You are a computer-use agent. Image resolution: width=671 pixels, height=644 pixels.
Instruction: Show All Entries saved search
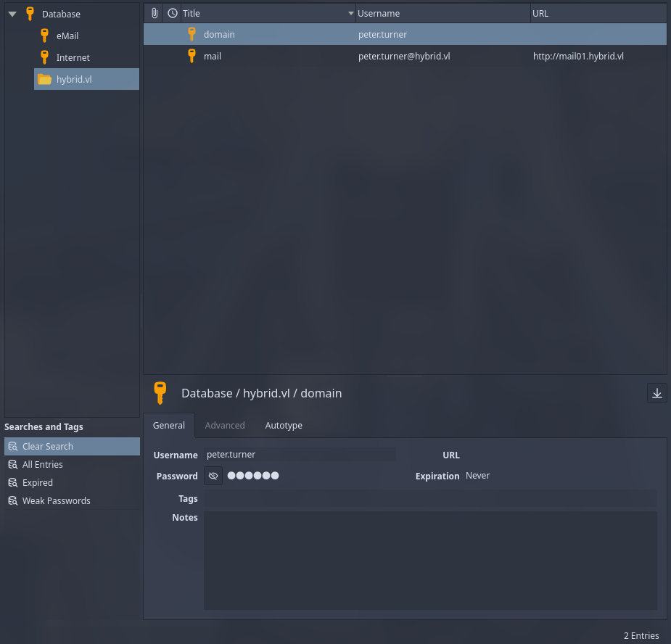click(x=43, y=465)
